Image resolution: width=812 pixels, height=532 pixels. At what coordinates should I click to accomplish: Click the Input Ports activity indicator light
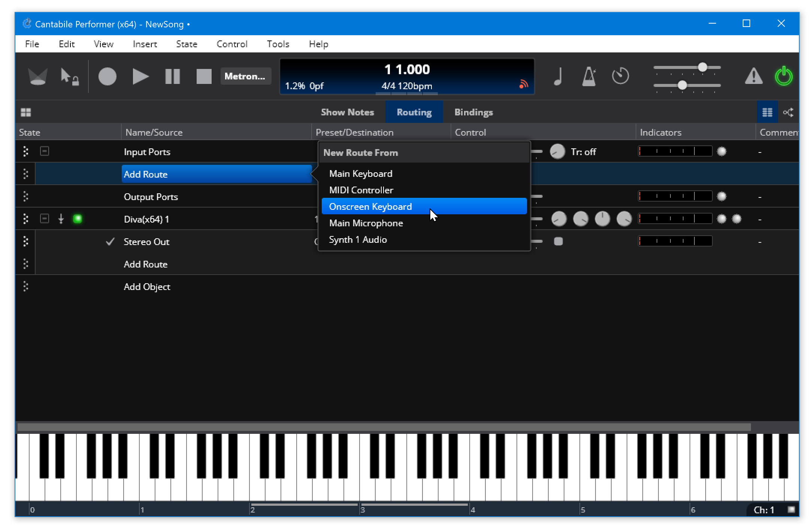[x=721, y=151]
